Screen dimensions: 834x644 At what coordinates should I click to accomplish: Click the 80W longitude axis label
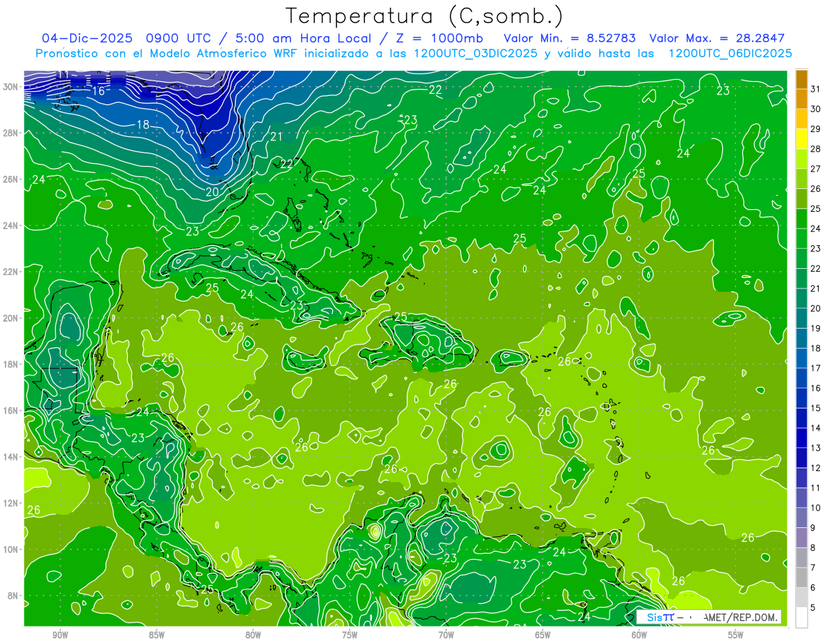point(253,636)
